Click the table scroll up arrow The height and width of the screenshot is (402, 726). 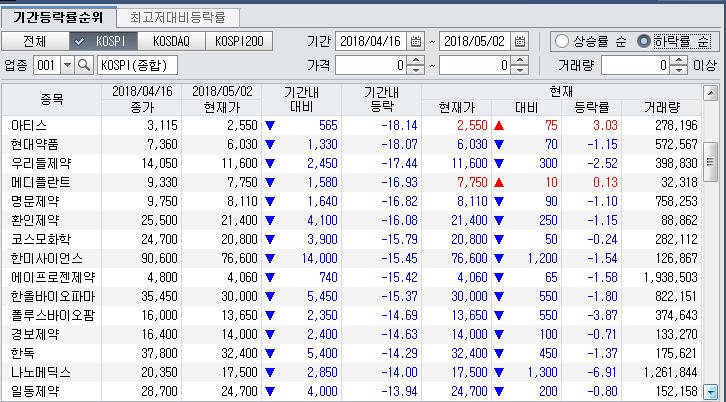pyautogui.click(x=710, y=94)
